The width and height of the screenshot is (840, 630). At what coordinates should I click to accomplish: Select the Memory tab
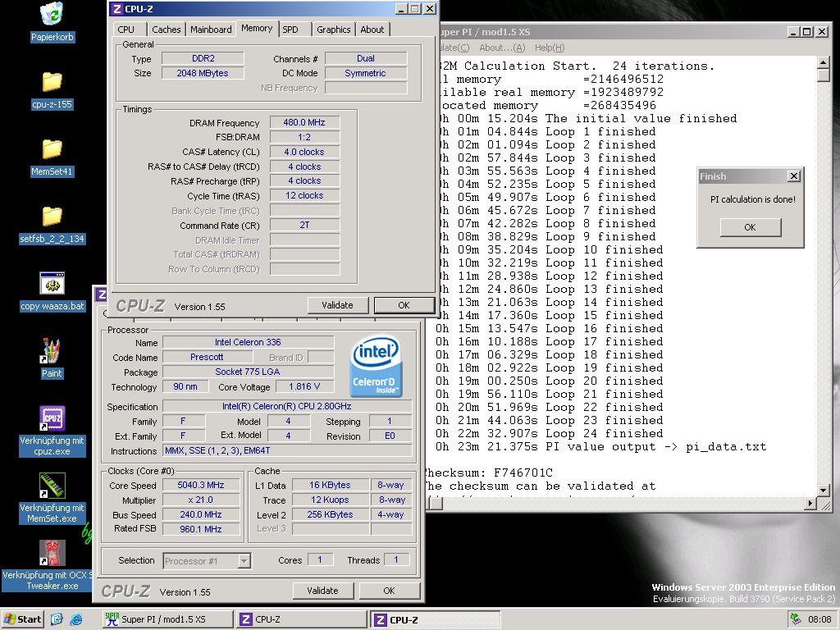pyautogui.click(x=257, y=29)
